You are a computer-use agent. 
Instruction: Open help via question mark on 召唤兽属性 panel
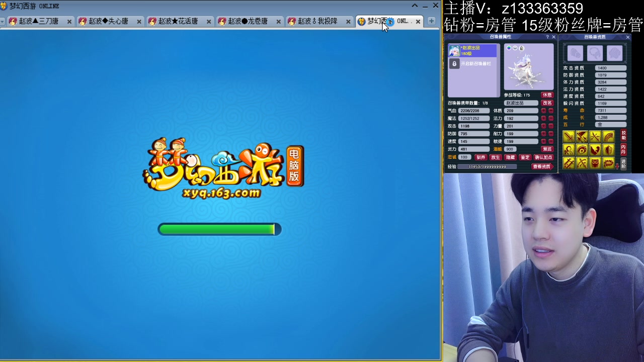[x=547, y=36]
